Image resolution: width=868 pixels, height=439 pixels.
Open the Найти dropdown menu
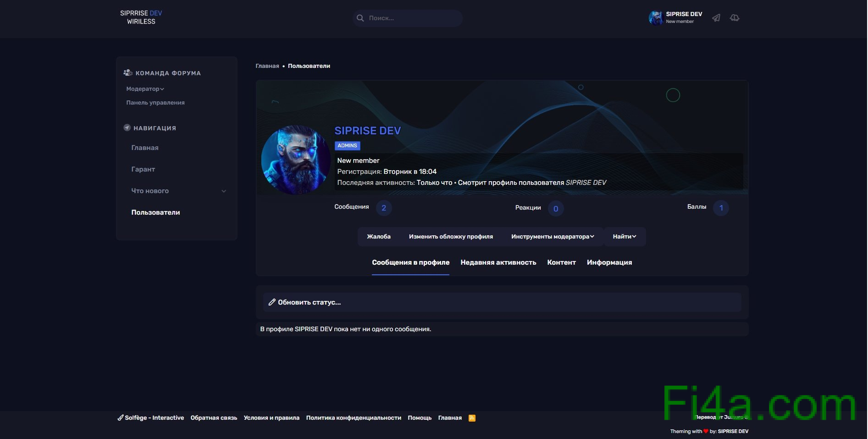[625, 237]
